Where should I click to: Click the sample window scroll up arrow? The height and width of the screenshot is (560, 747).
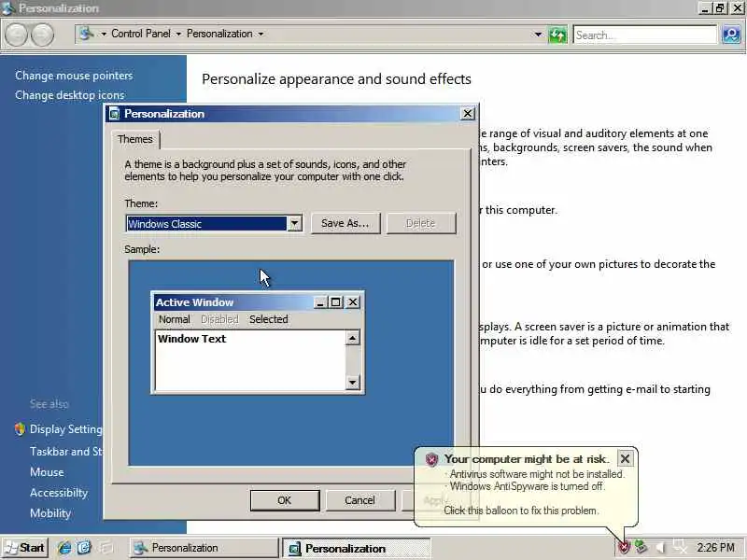tap(353, 339)
